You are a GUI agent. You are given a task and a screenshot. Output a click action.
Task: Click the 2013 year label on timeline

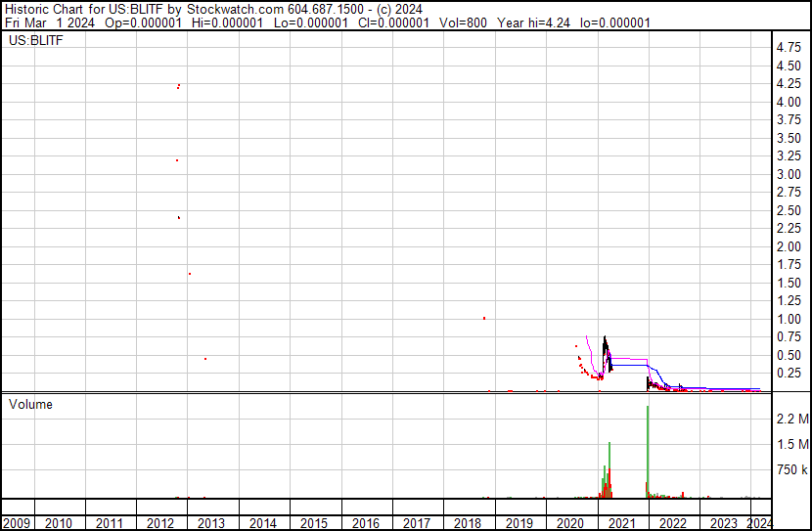coord(211,523)
